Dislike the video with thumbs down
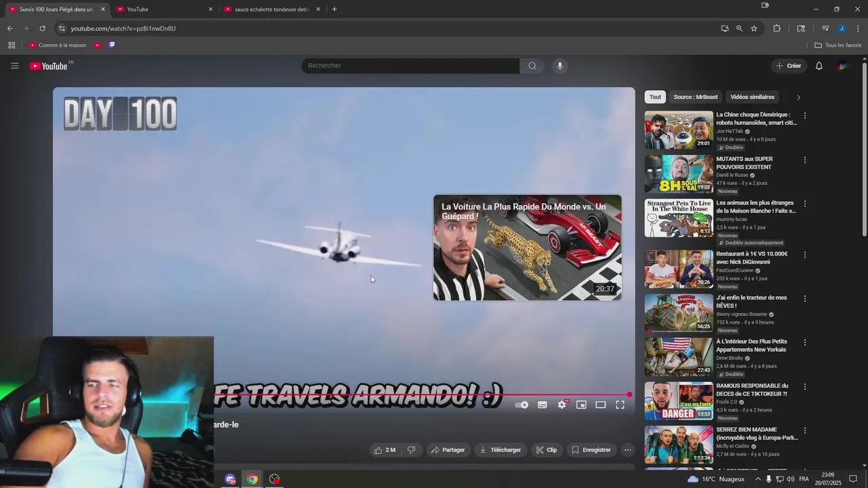Image resolution: width=868 pixels, height=488 pixels. (411, 450)
